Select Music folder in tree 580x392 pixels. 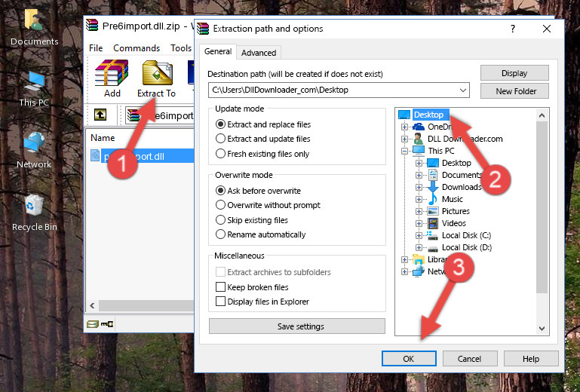(x=453, y=199)
